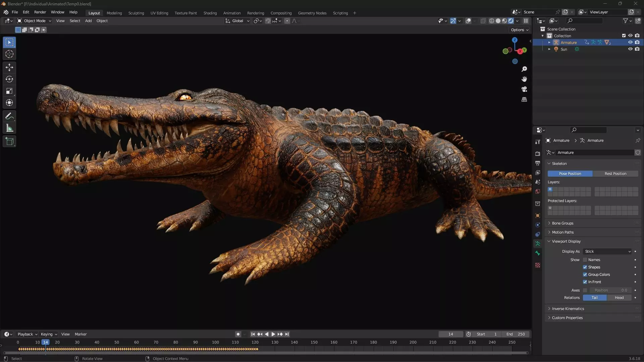Select the Transform tool
The image size is (644, 362).
click(9, 103)
